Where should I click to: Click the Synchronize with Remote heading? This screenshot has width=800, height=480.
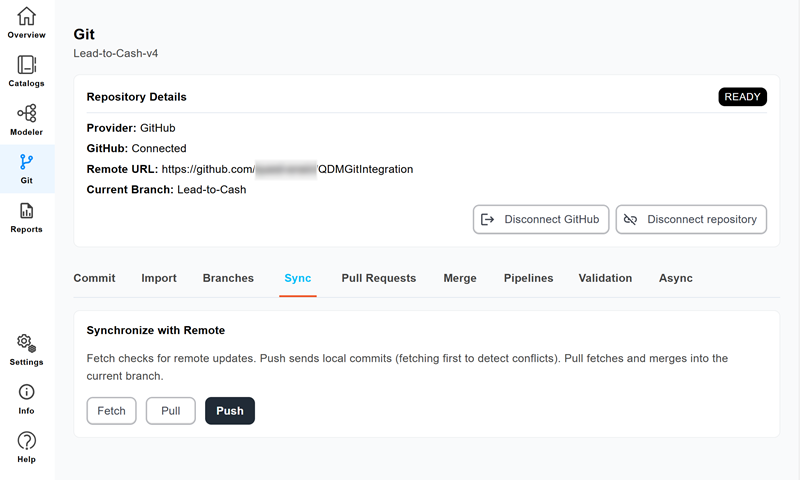pos(156,330)
